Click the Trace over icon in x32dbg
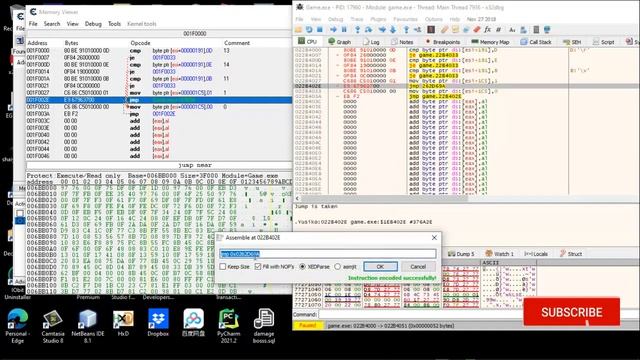This screenshot has width=640, height=360. point(393,30)
